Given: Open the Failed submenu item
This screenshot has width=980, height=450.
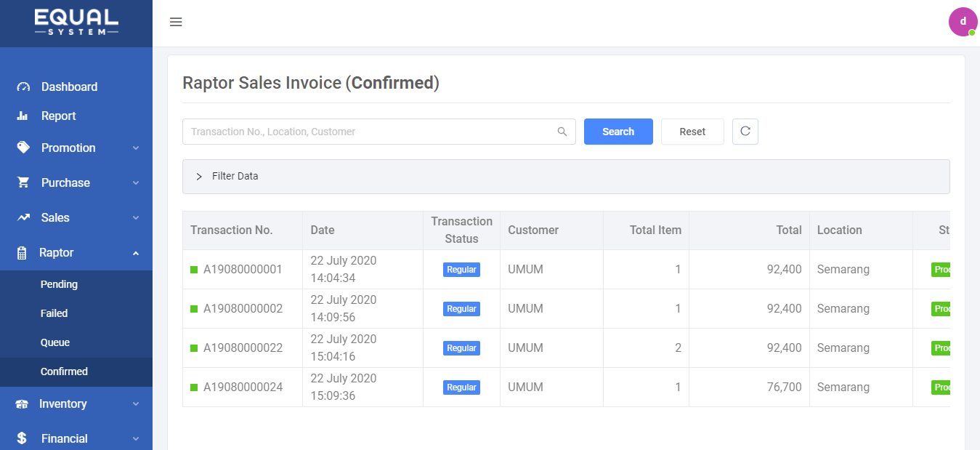Looking at the screenshot, I should tap(54, 313).
